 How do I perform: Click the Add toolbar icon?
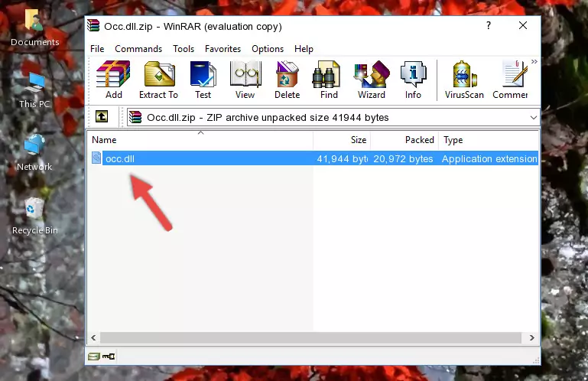pyautogui.click(x=113, y=80)
